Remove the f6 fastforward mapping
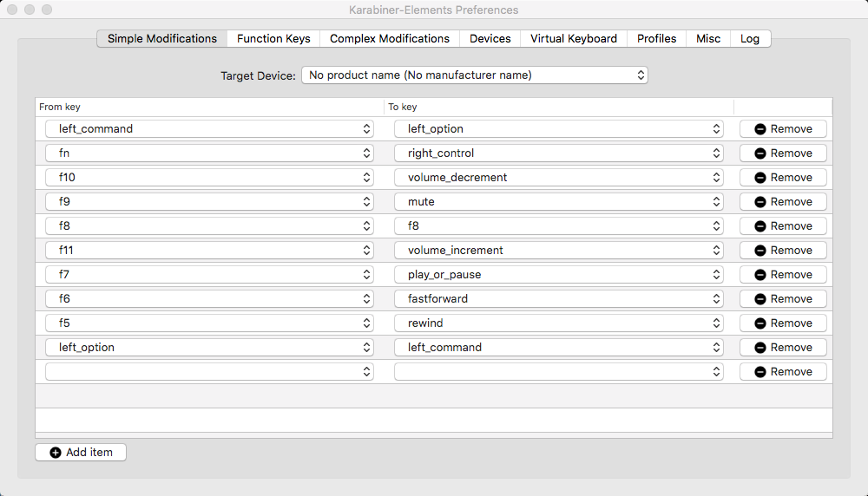Screen dimensions: 868x496 pyautogui.click(x=783, y=299)
